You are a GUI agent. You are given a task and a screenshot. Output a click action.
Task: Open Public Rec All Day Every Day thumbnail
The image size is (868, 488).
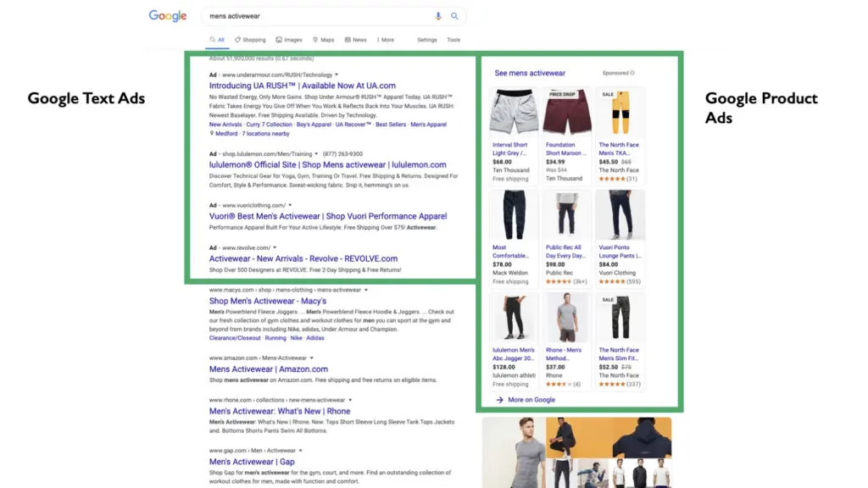567,215
